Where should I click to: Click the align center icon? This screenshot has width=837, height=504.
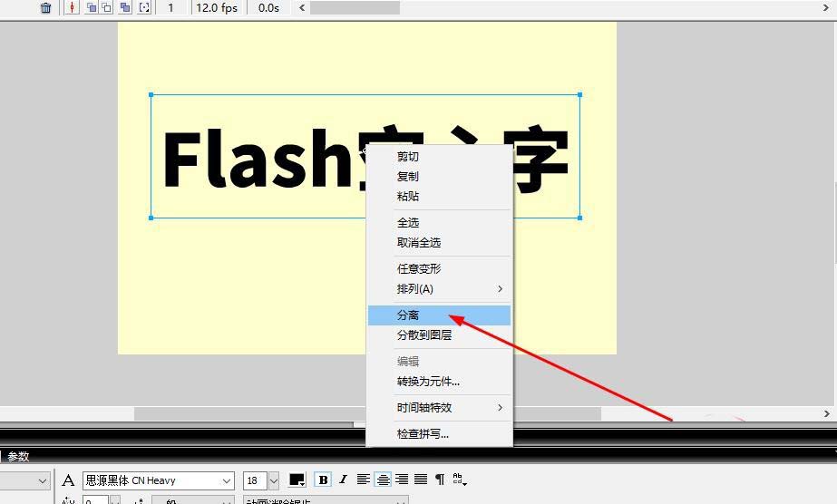coord(383,480)
